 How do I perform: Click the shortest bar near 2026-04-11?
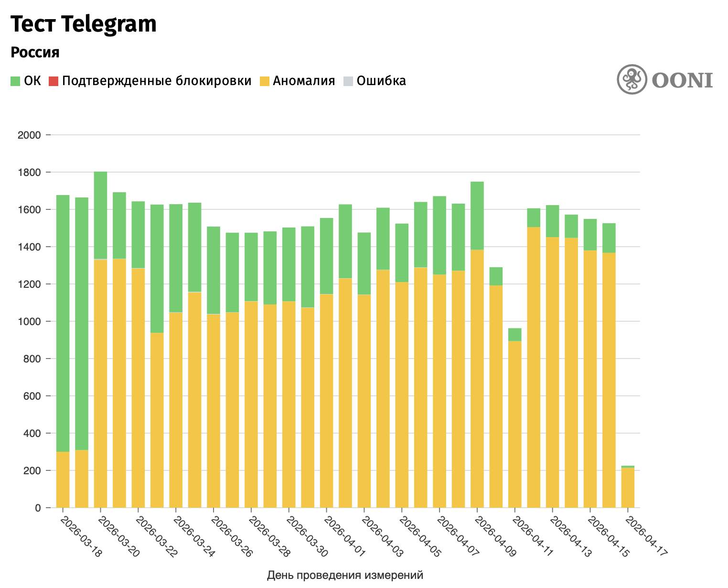coord(515,421)
